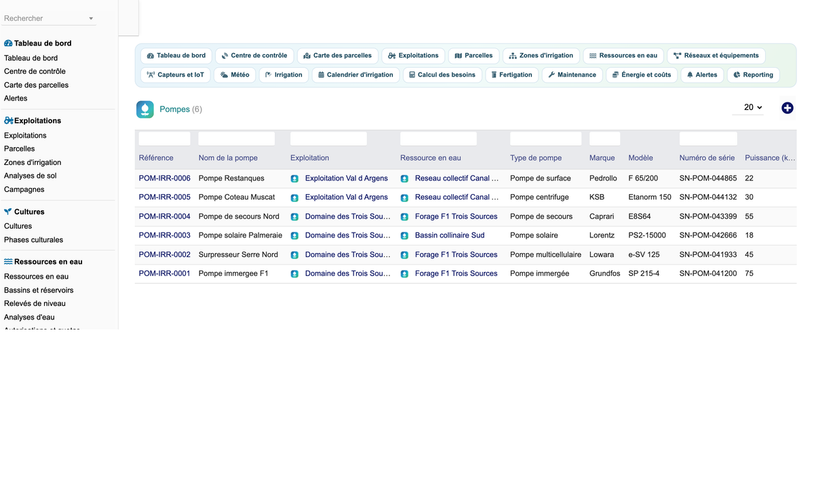Sort by Ressource en eau column header

[x=431, y=158]
